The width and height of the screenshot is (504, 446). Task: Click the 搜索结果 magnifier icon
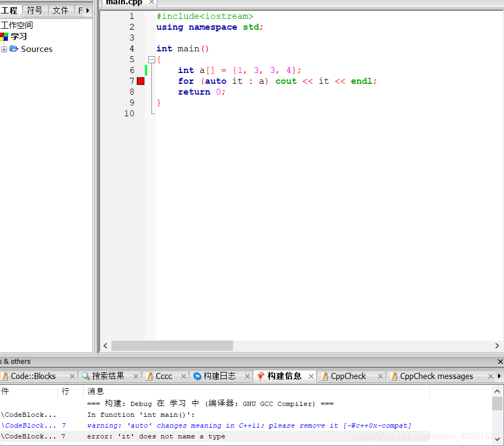coord(85,376)
